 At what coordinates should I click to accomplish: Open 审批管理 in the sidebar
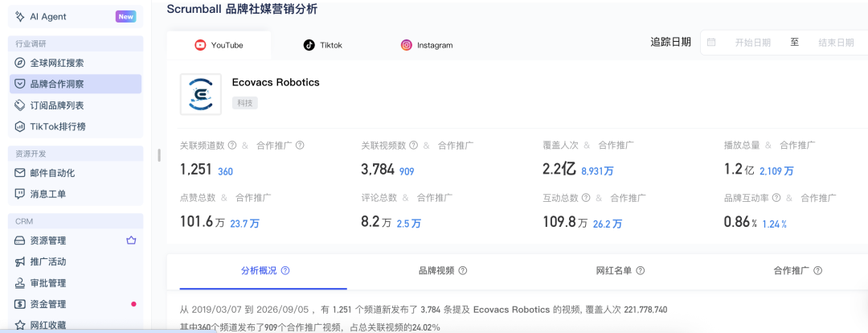click(x=76, y=283)
